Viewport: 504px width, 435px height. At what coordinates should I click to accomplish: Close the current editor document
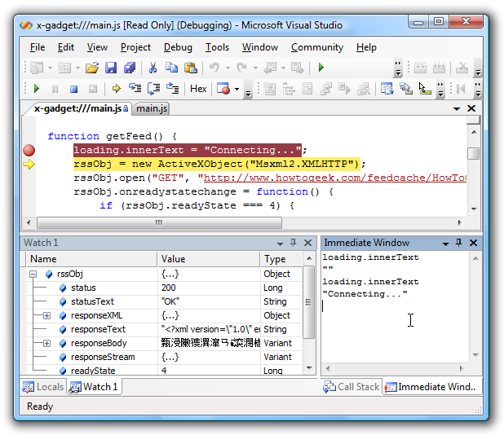click(x=471, y=108)
